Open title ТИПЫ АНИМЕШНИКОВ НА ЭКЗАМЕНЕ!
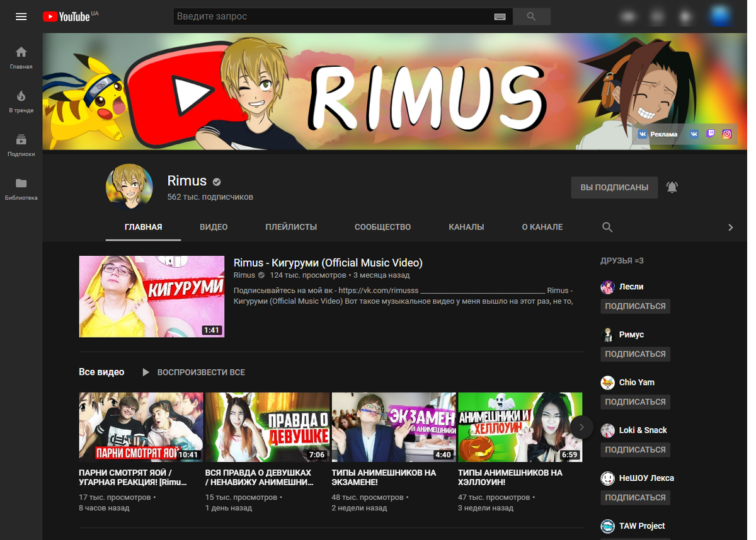This screenshot has height=540, width=756. pyautogui.click(x=384, y=478)
